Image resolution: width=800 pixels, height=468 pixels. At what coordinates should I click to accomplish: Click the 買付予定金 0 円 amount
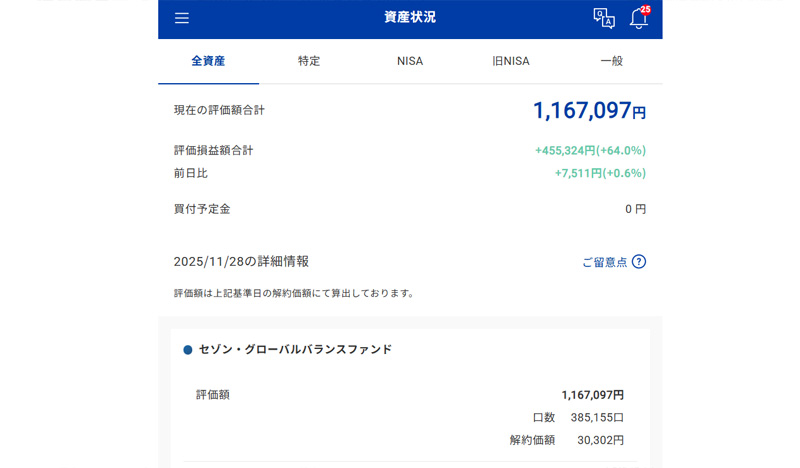click(x=635, y=209)
